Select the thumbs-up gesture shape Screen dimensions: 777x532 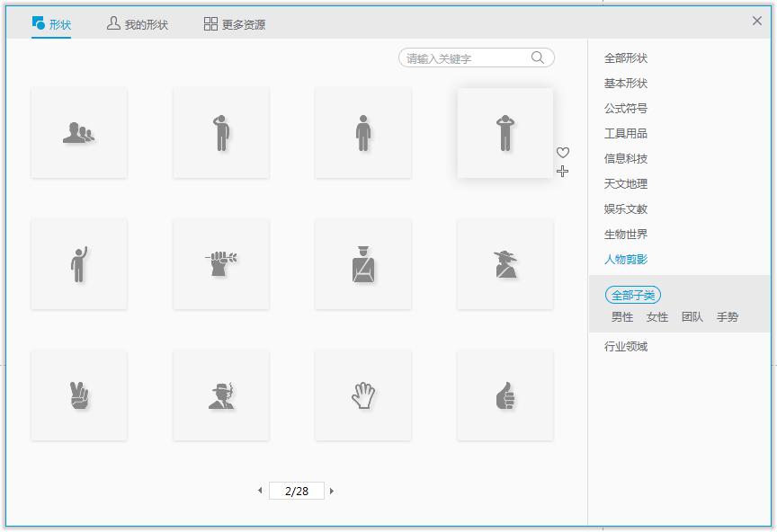(505, 394)
